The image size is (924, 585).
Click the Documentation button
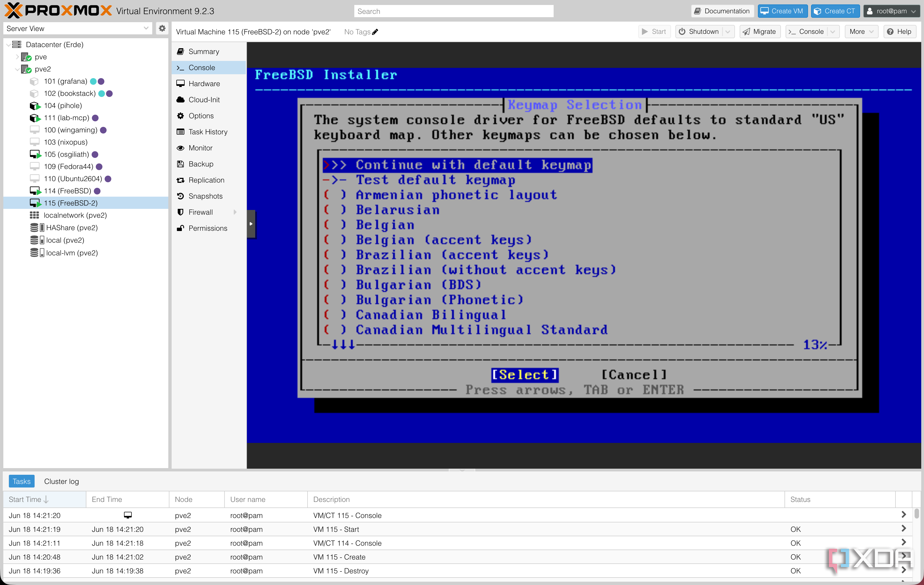pos(722,11)
